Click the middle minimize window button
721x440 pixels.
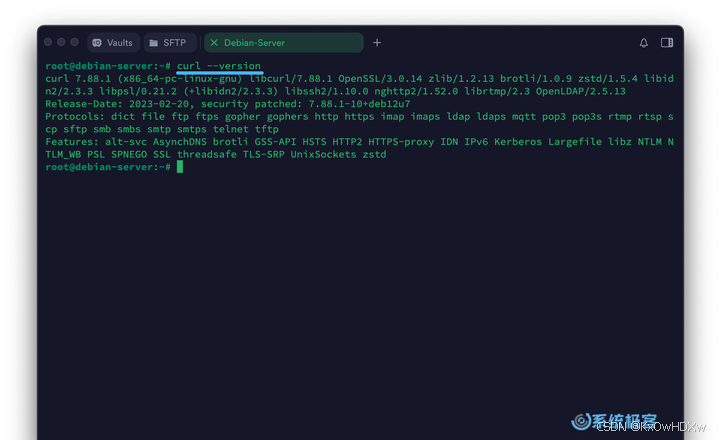tap(61, 42)
